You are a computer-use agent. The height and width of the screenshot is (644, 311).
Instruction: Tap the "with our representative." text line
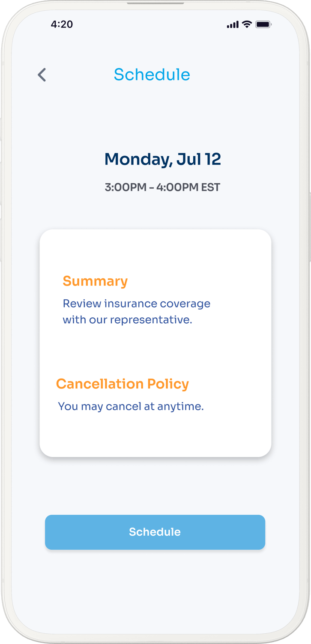(x=127, y=320)
